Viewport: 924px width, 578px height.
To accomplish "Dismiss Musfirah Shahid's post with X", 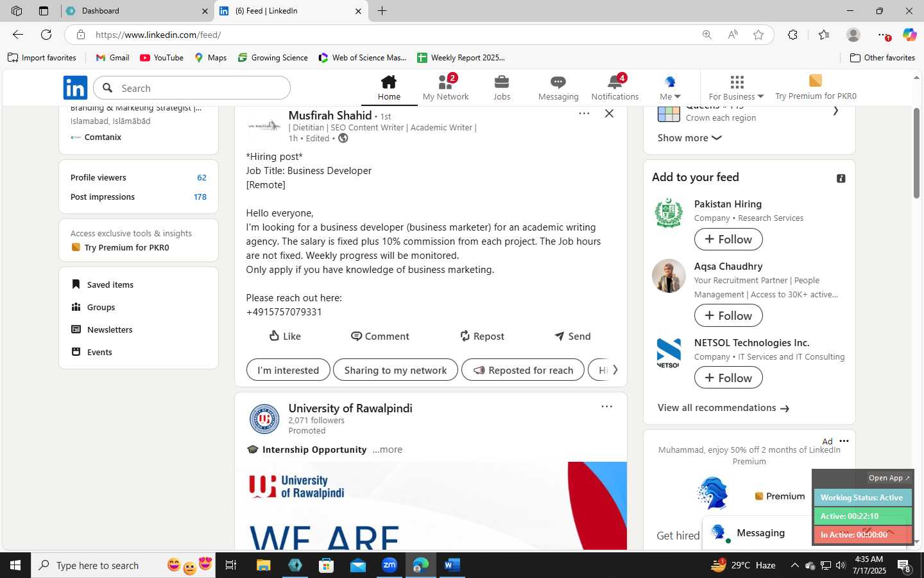I will tap(609, 114).
